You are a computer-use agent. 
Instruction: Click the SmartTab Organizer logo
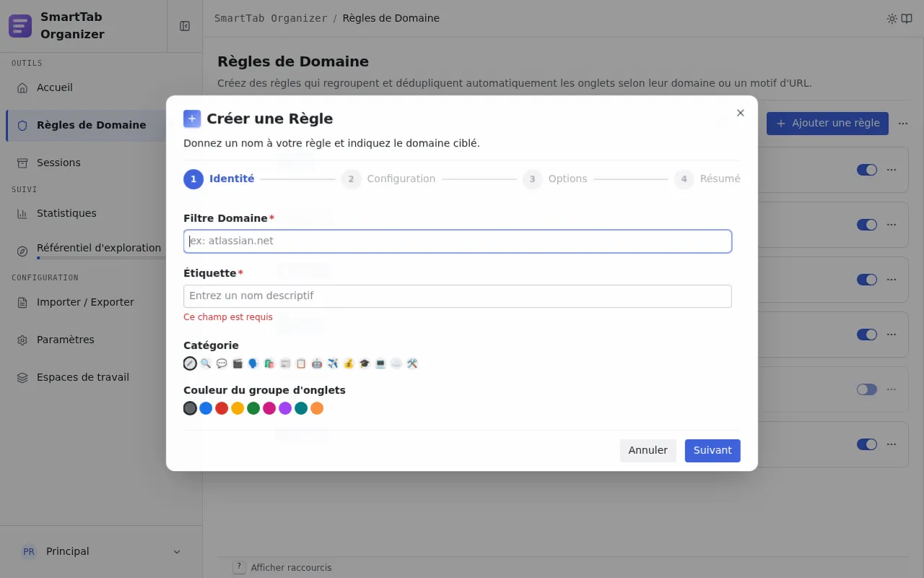pyautogui.click(x=20, y=26)
